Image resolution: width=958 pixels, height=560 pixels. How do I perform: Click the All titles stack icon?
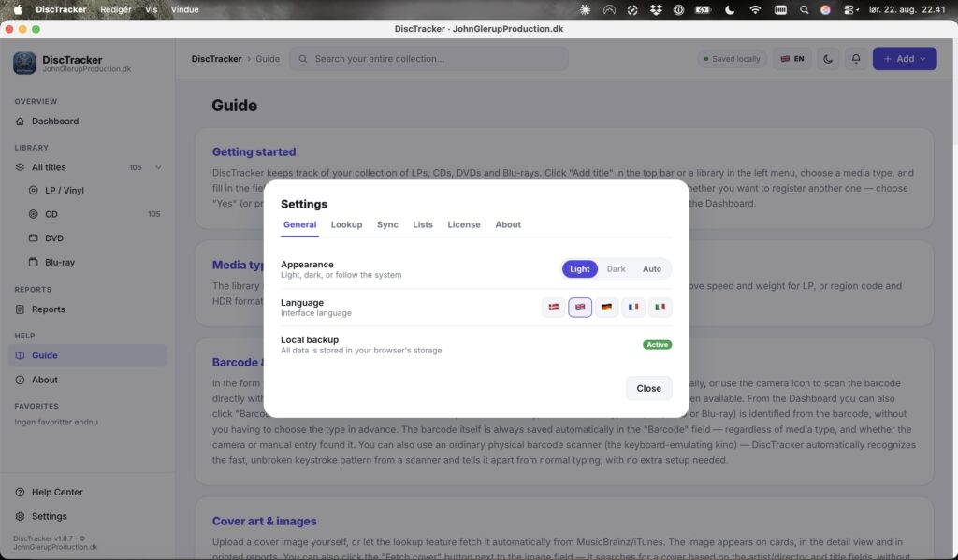click(20, 167)
